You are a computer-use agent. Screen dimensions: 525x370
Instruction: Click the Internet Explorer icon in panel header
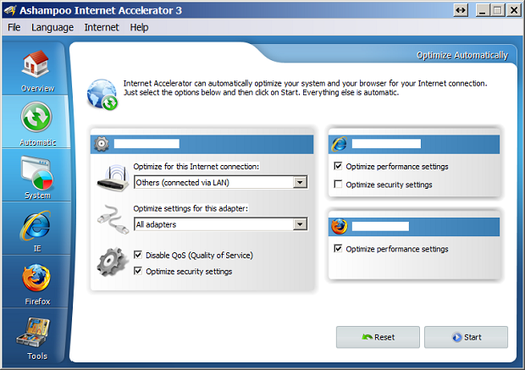339,144
